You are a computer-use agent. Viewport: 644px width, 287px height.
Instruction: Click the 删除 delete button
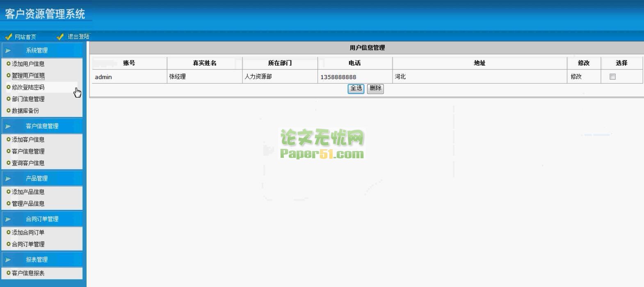(x=375, y=89)
